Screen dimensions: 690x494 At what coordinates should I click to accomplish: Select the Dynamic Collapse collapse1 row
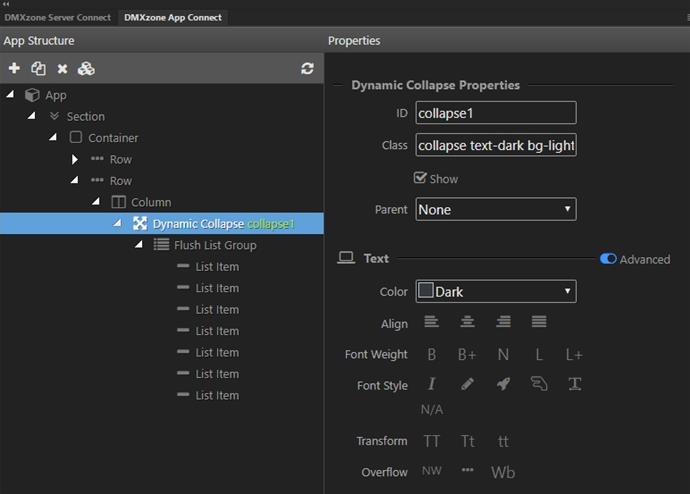pos(162,223)
